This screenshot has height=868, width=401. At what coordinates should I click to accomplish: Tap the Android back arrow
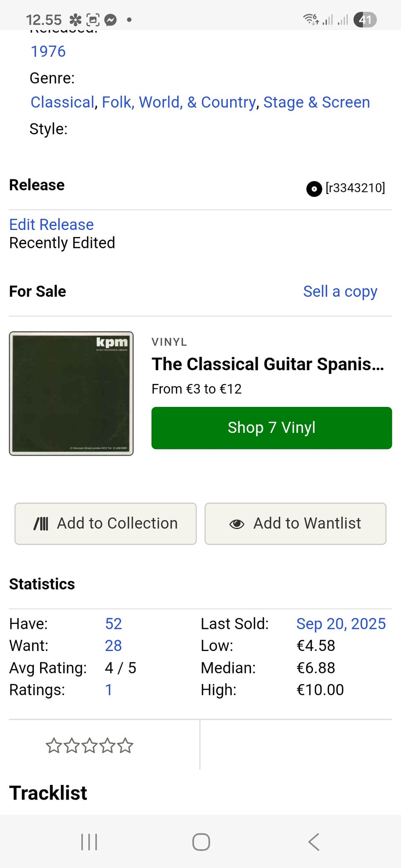(314, 842)
